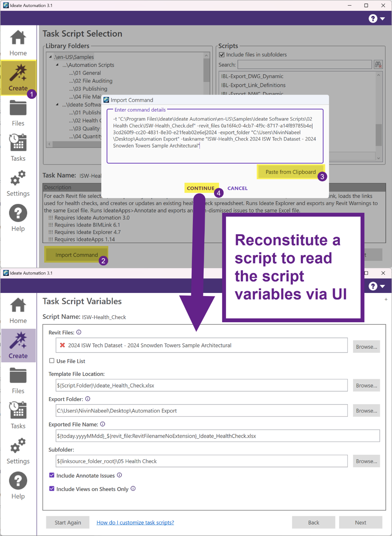392x536 pixels.
Task: Open Home in the lower window sidebar
Action: click(x=18, y=311)
